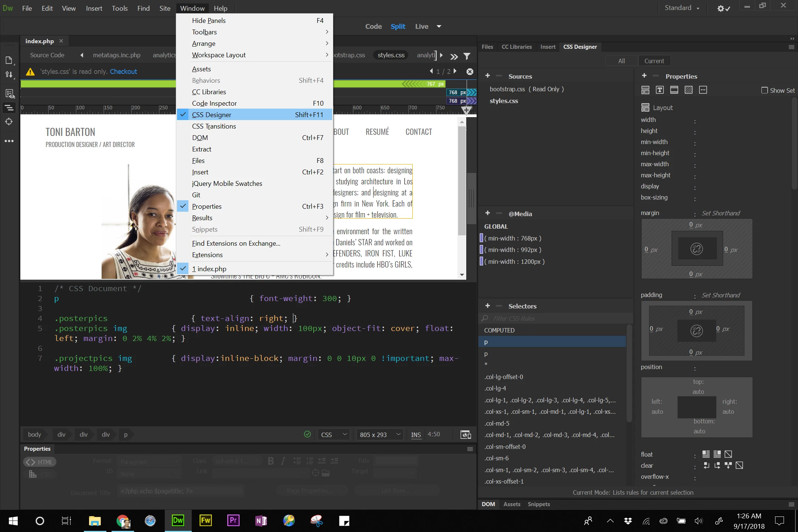Image resolution: width=798 pixels, height=532 pixels.
Task: Choose Code Inspector from the Window menu
Action: [x=214, y=103]
